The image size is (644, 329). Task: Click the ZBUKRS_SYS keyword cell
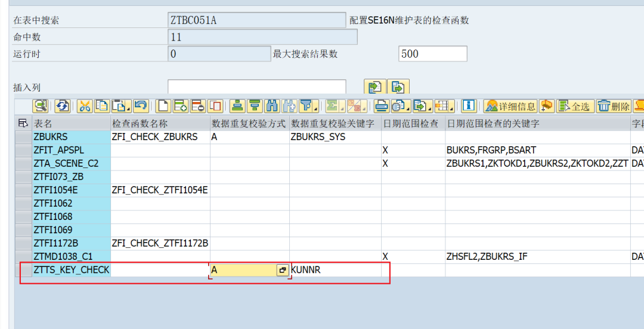point(335,137)
